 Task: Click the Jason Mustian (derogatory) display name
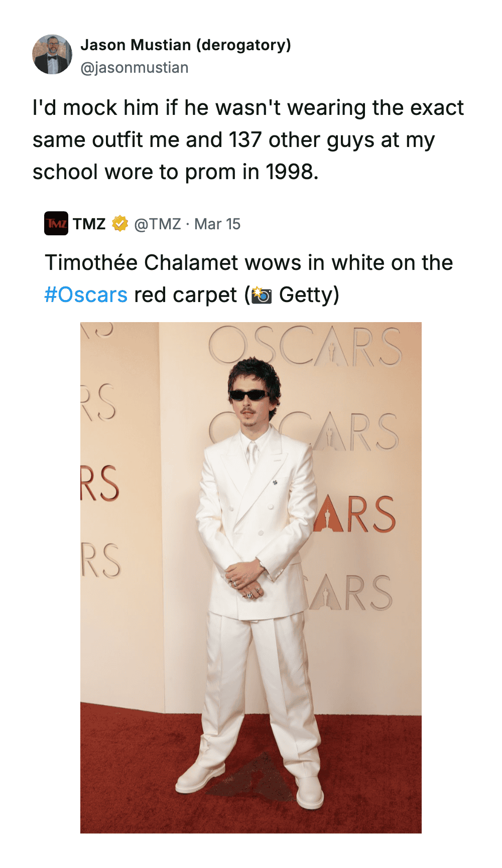pos(186,45)
